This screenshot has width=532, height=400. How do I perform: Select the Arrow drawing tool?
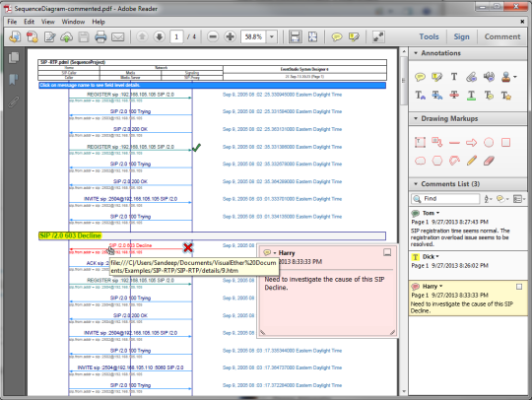[472, 143]
